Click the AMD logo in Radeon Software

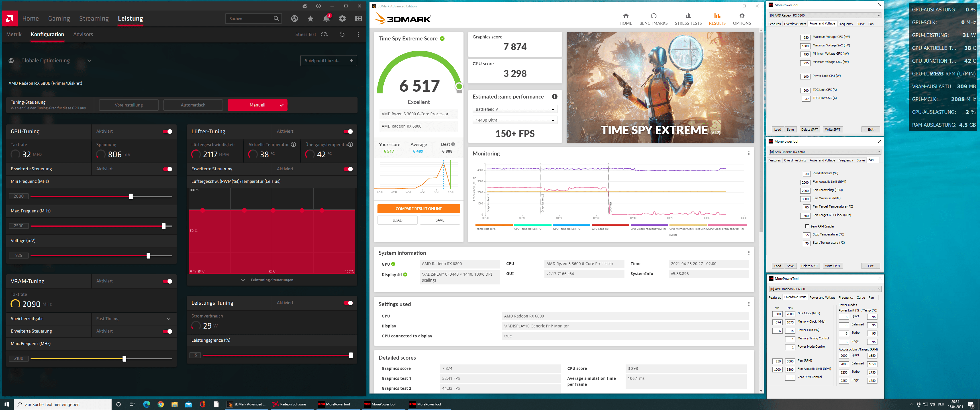pyautogui.click(x=9, y=18)
